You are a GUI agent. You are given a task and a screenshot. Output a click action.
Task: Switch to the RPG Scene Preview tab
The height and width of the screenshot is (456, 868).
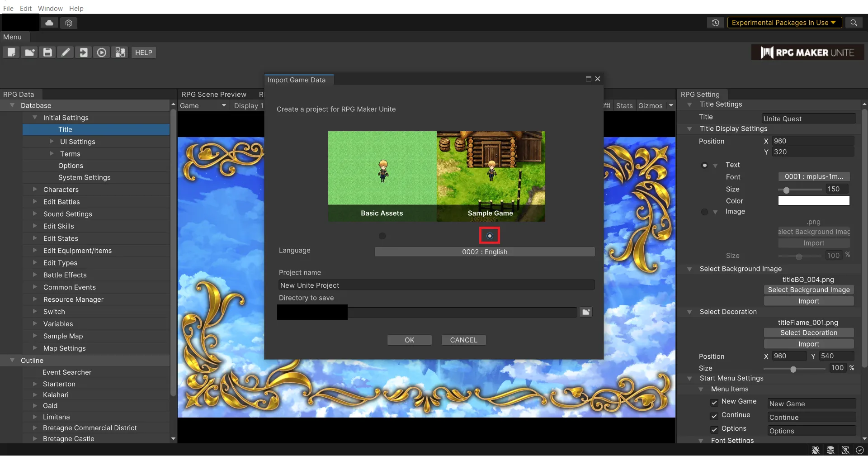point(214,94)
